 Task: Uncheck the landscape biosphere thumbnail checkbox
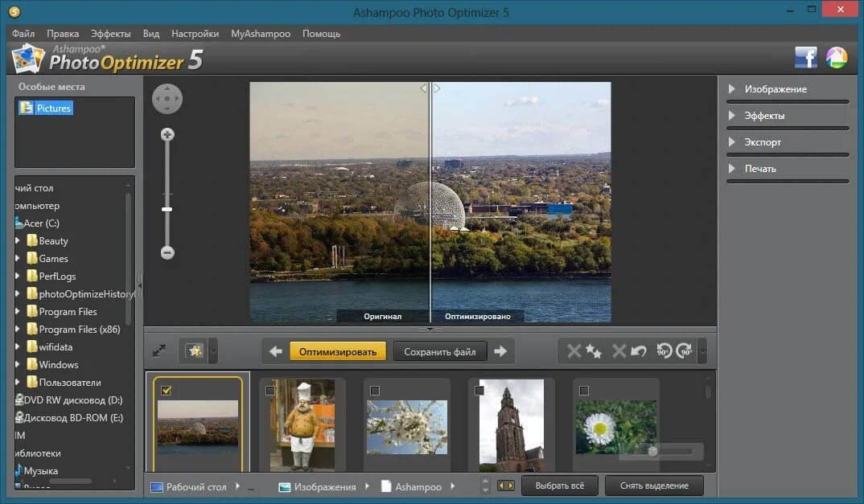coord(166,391)
